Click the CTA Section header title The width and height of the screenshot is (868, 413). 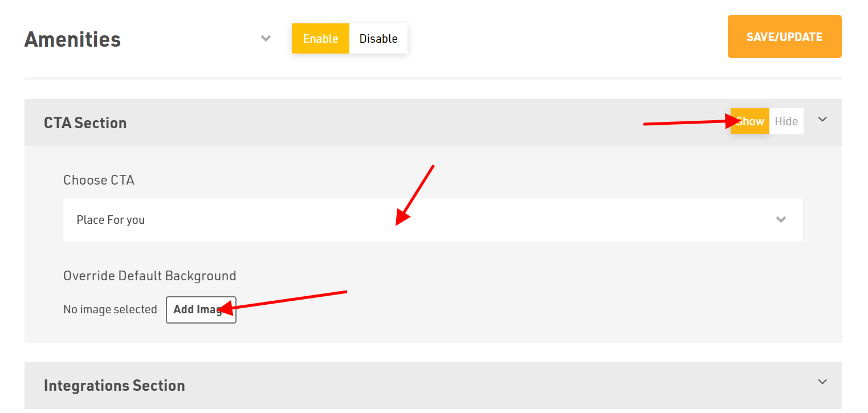point(85,123)
